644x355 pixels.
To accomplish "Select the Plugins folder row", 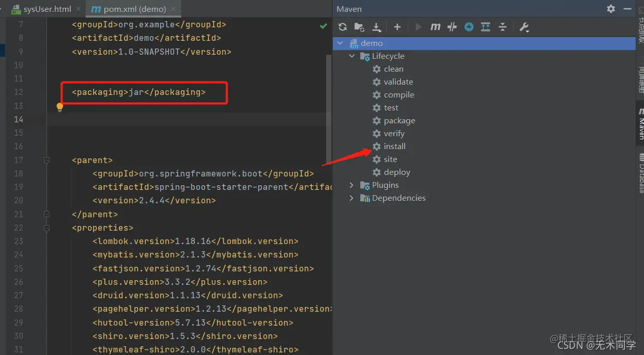I will click(484, 185).
